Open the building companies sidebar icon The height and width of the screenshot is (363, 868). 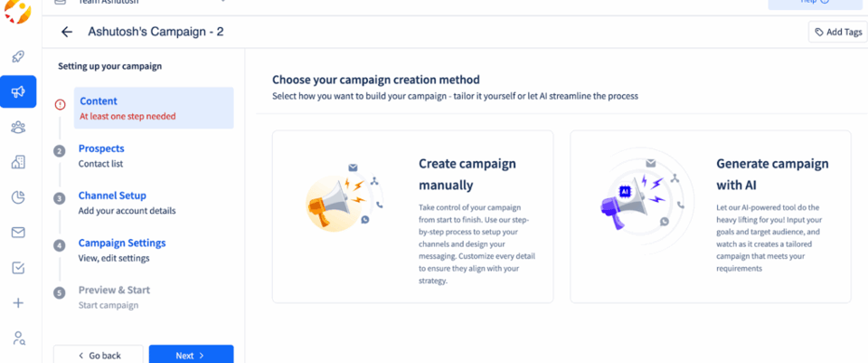(x=18, y=162)
